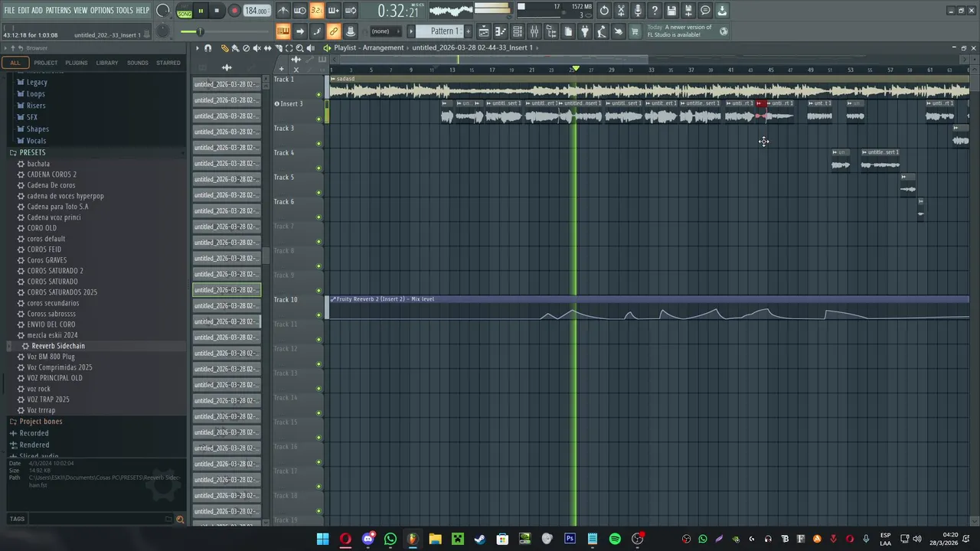Stop playback with stop button
Screen dimensions: 980x551
217,11
